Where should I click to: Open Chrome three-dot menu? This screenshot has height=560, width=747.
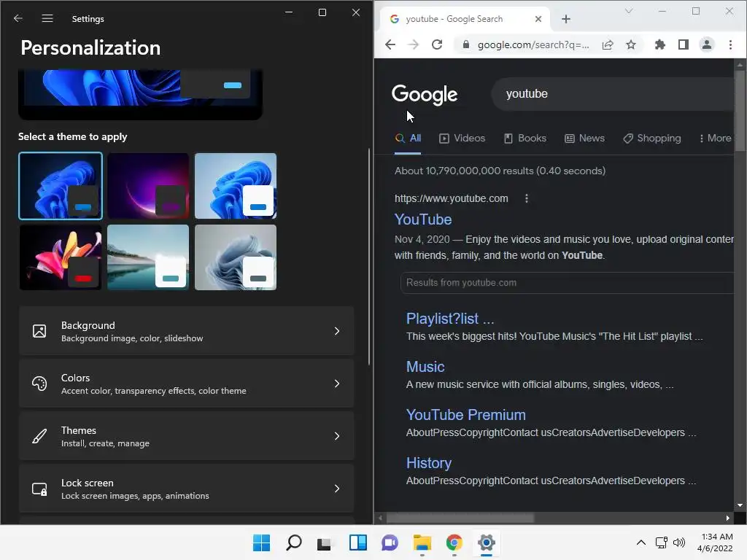click(730, 44)
